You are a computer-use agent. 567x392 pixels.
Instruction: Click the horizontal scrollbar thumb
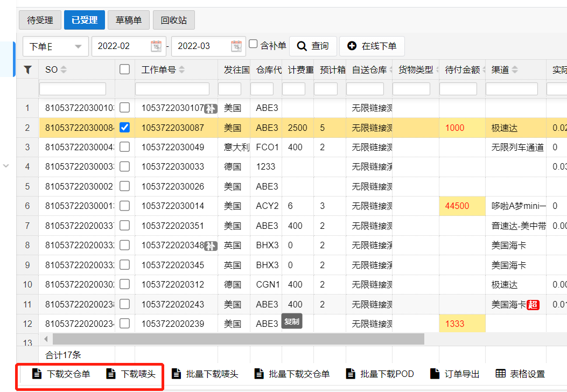pyautogui.click(x=239, y=339)
